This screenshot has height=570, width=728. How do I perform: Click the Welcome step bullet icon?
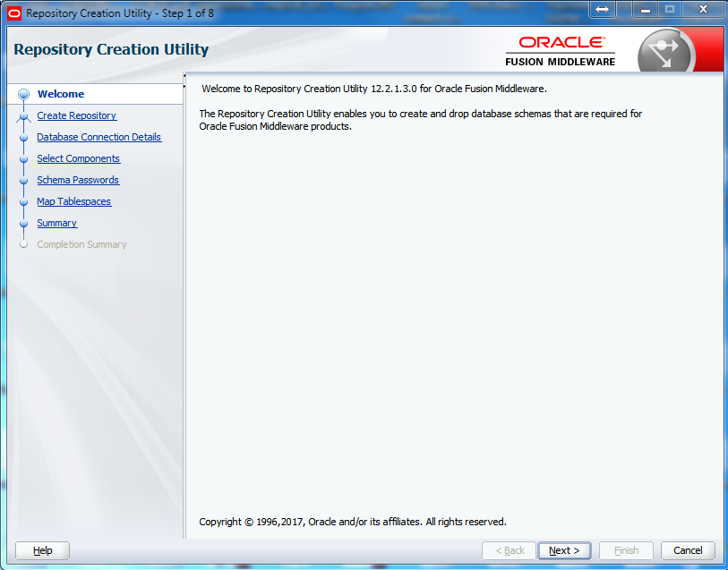tap(23, 94)
